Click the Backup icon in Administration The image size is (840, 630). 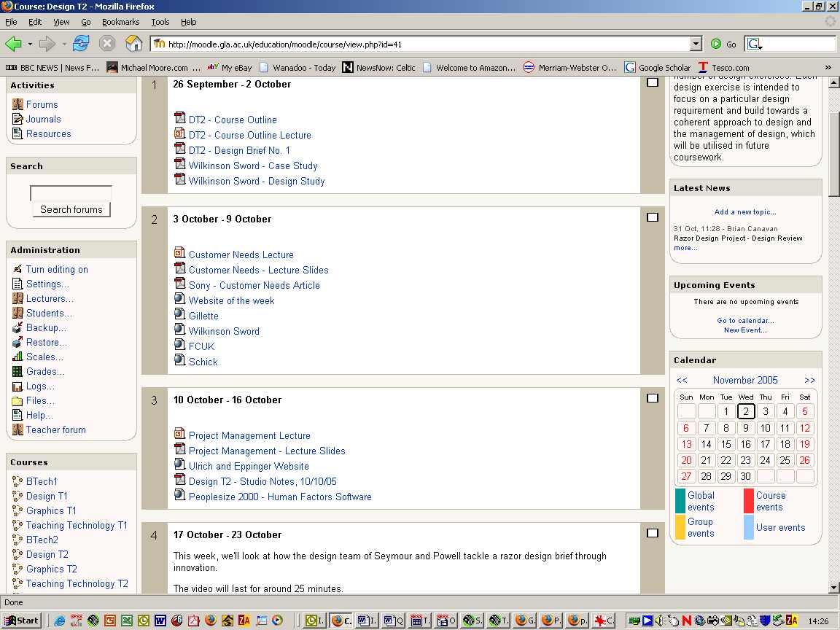[17, 327]
